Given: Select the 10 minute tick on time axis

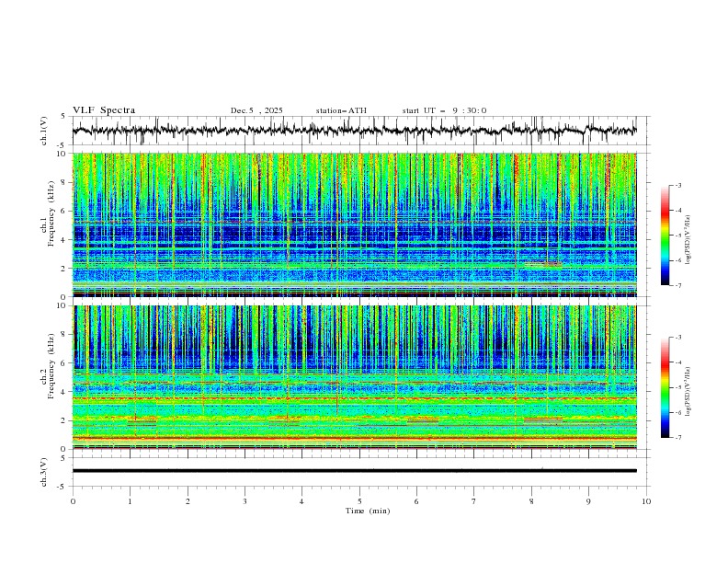Looking at the screenshot, I should (x=646, y=500).
